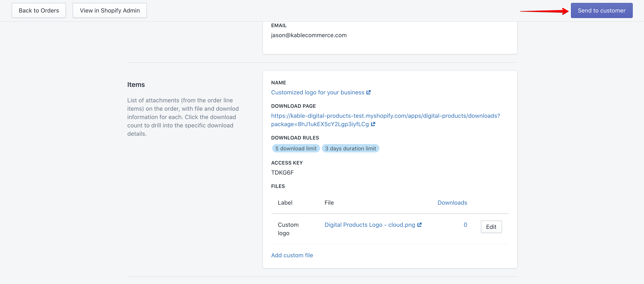This screenshot has width=644, height=284.
Task: Edit the Custom logo file entry
Action: (x=491, y=227)
